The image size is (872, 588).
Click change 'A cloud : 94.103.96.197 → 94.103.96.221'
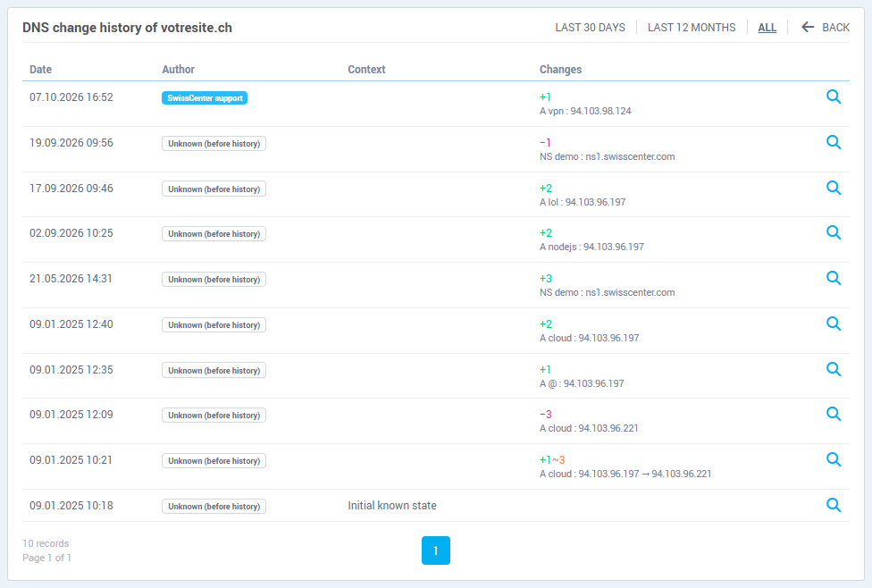pyautogui.click(x=625, y=474)
